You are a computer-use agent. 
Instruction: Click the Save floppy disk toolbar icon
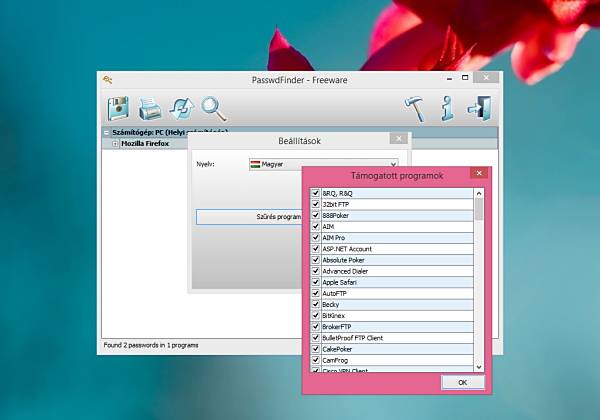(x=118, y=109)
